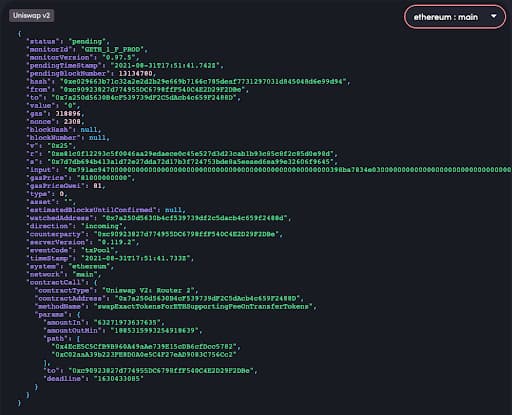Screen dimensions: 512x415
Task: Click the serverVersion "0.119.2" value
Action: [x=117, y=242]
